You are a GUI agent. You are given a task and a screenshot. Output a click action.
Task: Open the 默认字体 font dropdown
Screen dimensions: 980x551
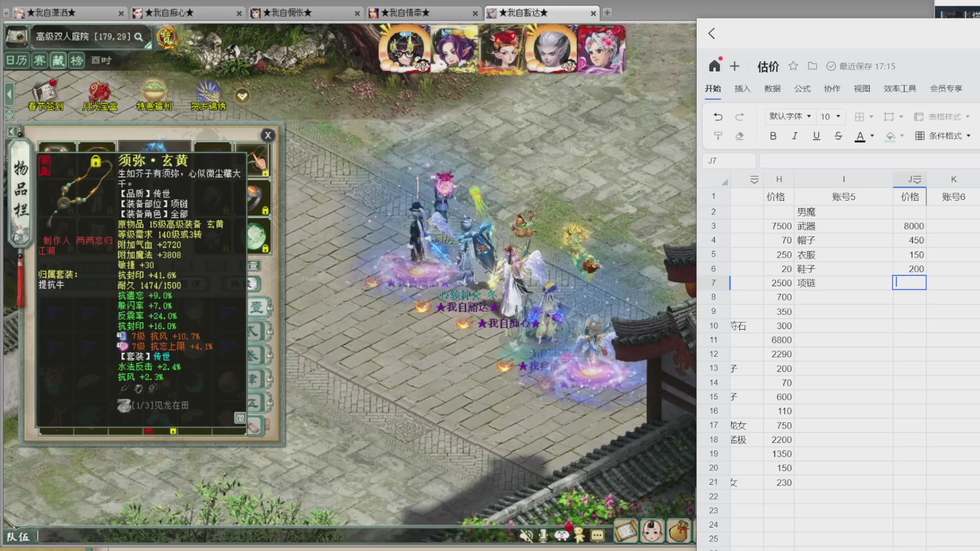coord(790,116)
